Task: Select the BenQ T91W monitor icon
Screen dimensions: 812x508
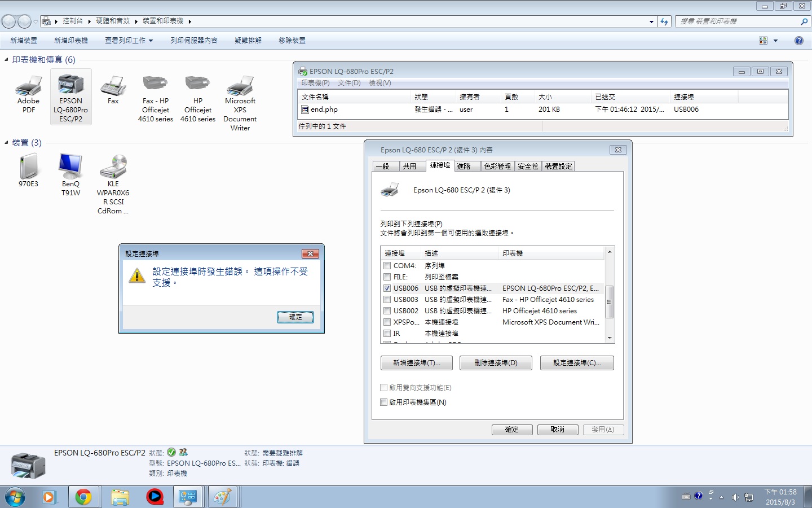Action: click(70, 167)
